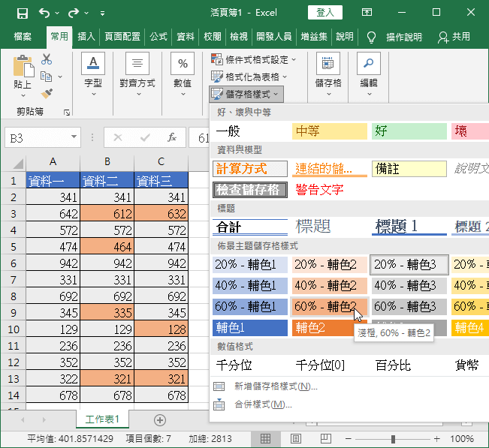
Task: Click the lightbulb 操作說明 search icon
Action: (x=371, y=37)
